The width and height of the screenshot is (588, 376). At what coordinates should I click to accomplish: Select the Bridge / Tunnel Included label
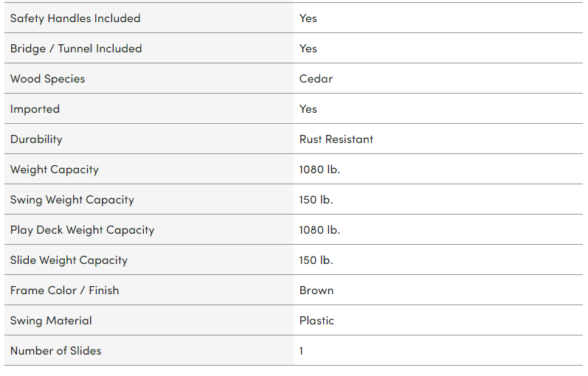pos(76,48)
